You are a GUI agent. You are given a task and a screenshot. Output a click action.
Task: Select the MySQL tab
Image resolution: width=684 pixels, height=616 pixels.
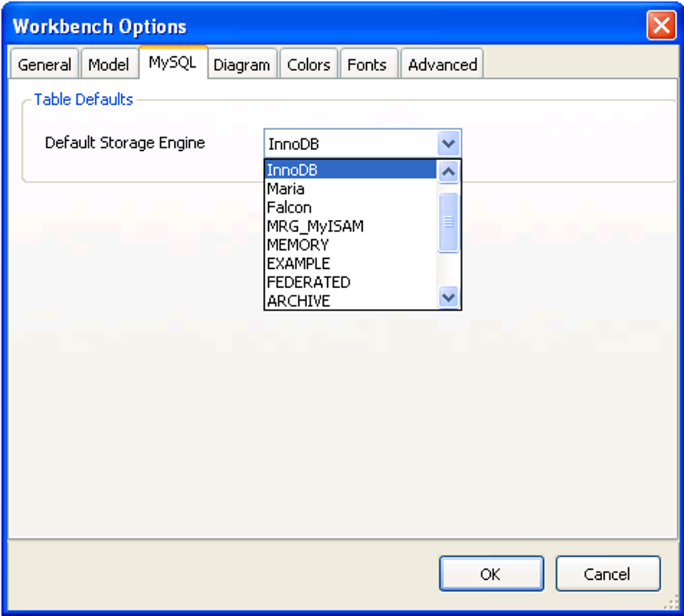coord(173,62)
